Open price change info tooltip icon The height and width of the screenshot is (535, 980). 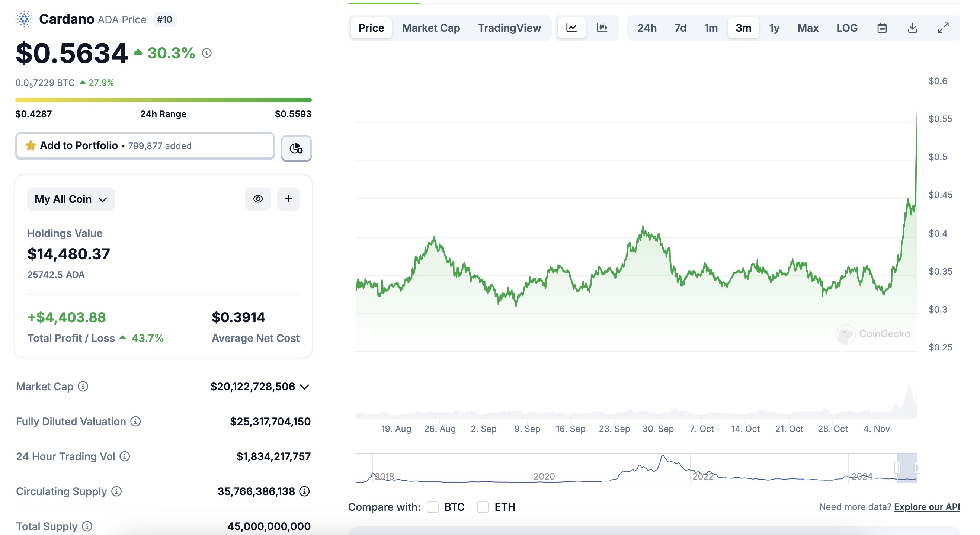click(206, 53)
